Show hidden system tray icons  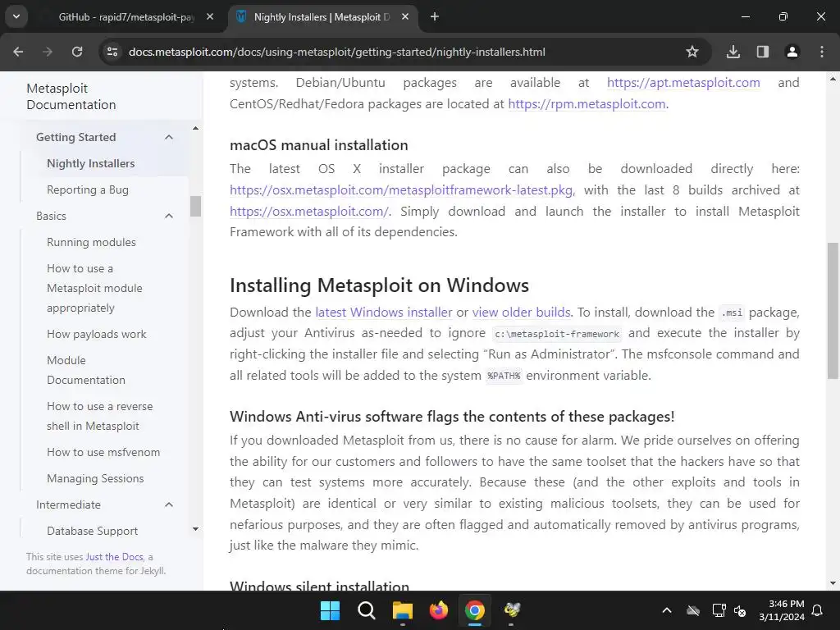[667, 610]
